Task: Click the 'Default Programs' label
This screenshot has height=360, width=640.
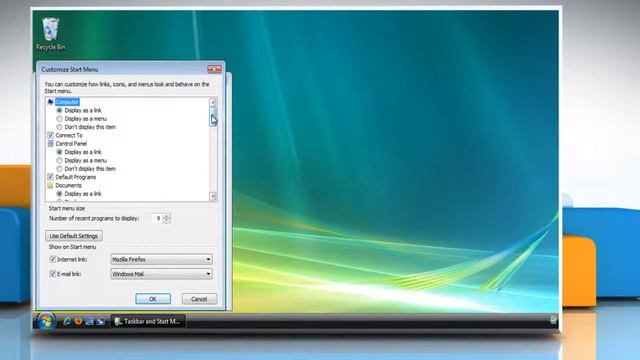Action: (x=76, y=177)
